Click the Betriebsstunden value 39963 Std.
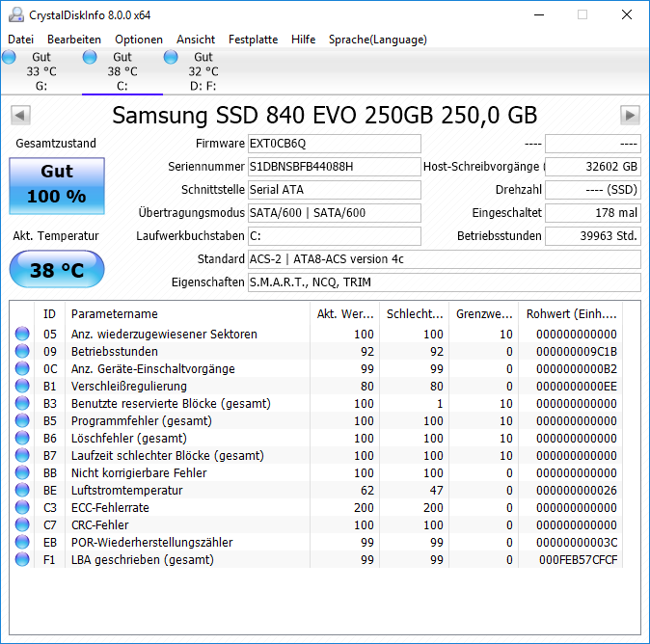This screenshot has width=650, height=644. pos(593,236)
